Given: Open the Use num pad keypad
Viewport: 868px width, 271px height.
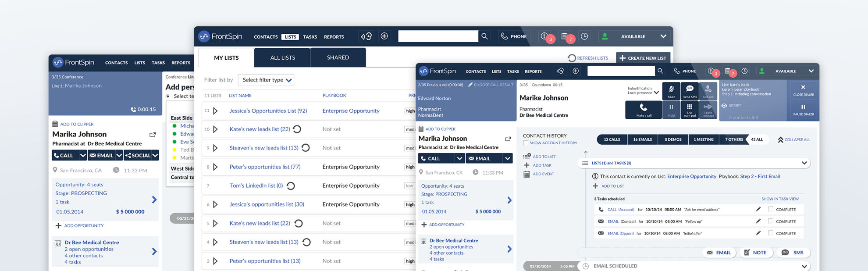Looking at the screenshot, I should (690, 110).
